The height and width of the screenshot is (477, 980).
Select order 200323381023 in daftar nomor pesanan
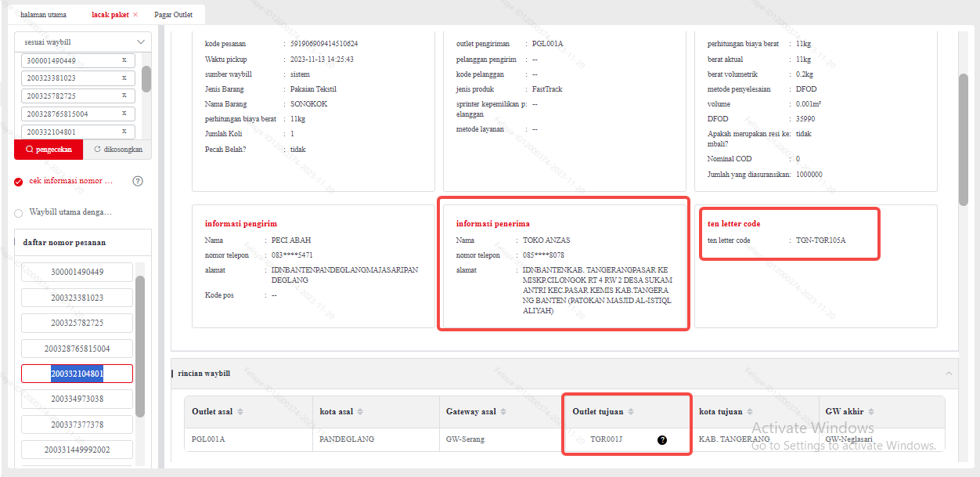pyautogui.click(x=77, y=298)
